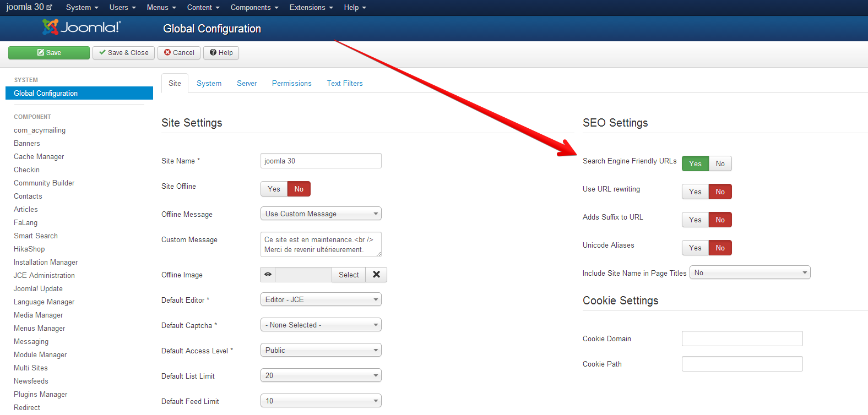Open Plugins Manager in sidebar
Screen dimensions: 868x415
click(x=41, y=394)
